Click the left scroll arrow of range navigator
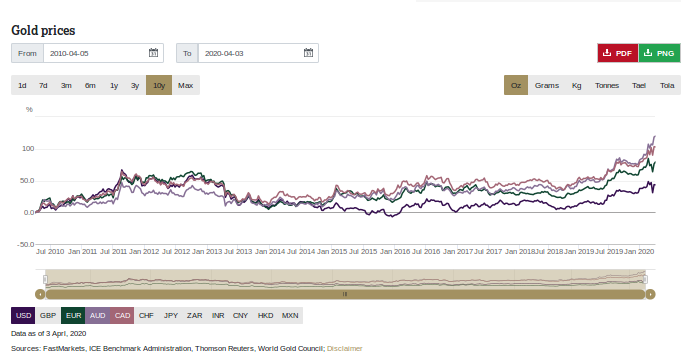This screenshot has height=360, width=685. coord(40,294)
